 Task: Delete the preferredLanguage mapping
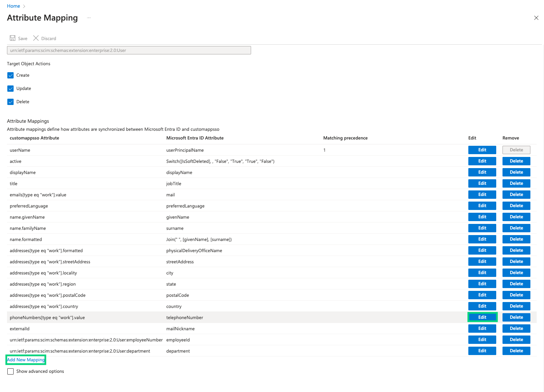point(516,206)
